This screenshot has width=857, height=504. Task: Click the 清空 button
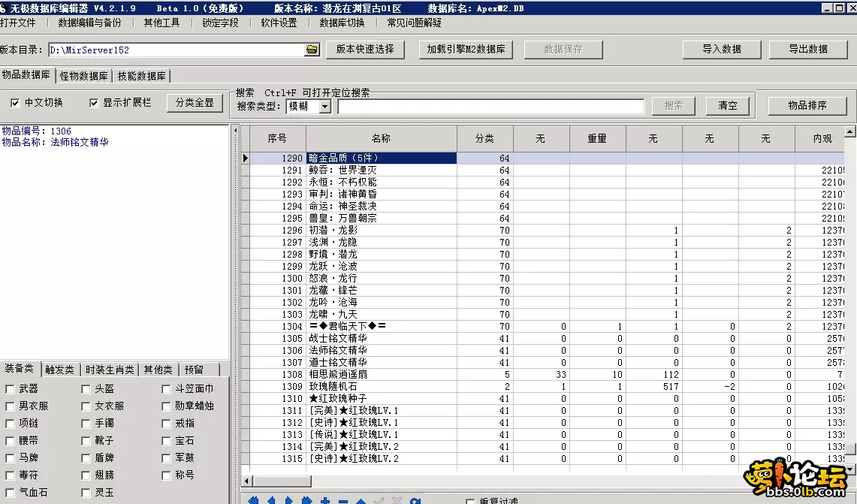point(728,106)
